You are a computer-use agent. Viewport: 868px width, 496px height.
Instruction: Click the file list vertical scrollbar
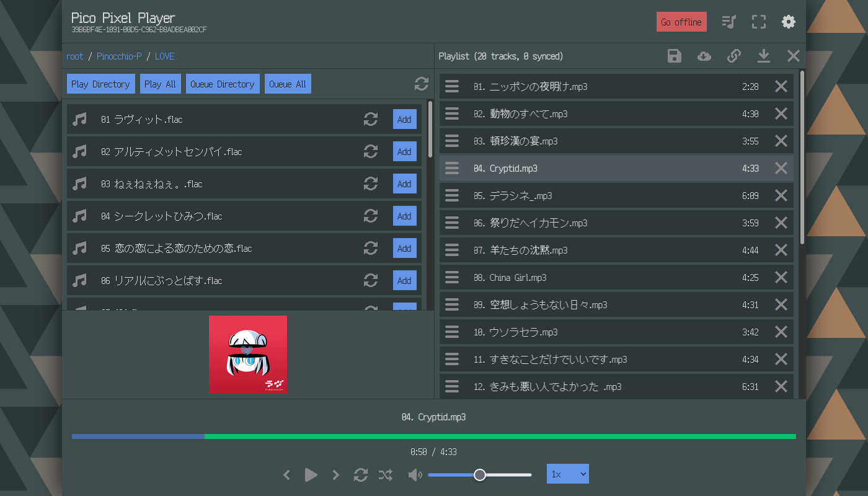point(430,130)
